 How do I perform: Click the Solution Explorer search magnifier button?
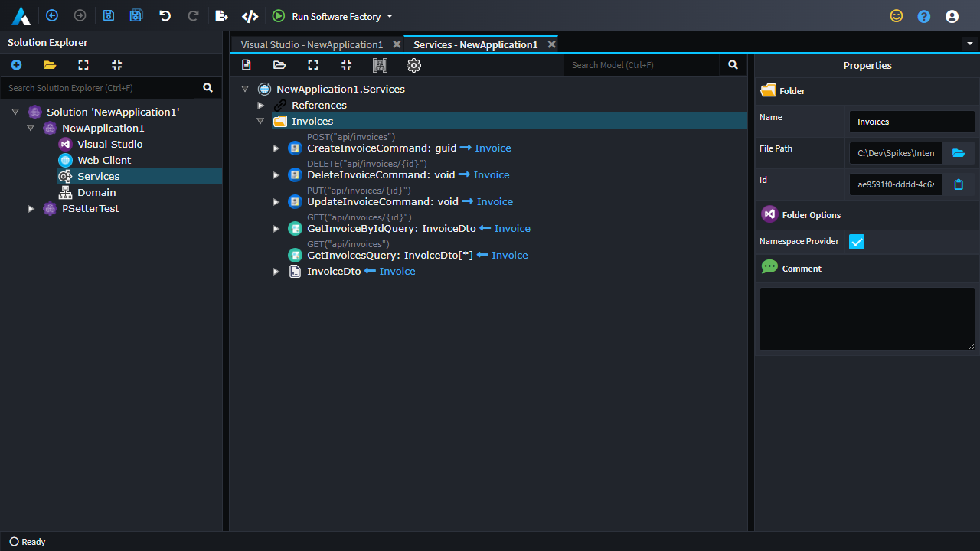[x=207, y=88]
